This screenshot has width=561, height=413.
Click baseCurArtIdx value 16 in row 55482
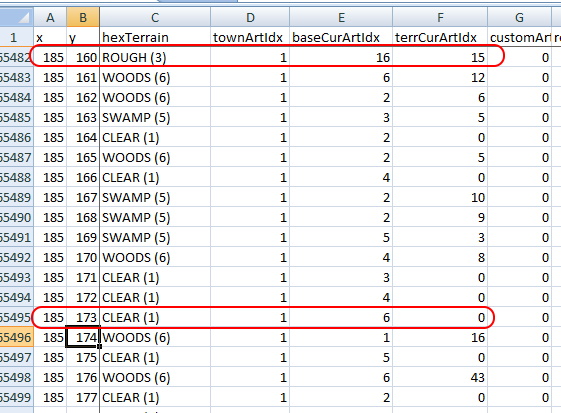point(341,57)
